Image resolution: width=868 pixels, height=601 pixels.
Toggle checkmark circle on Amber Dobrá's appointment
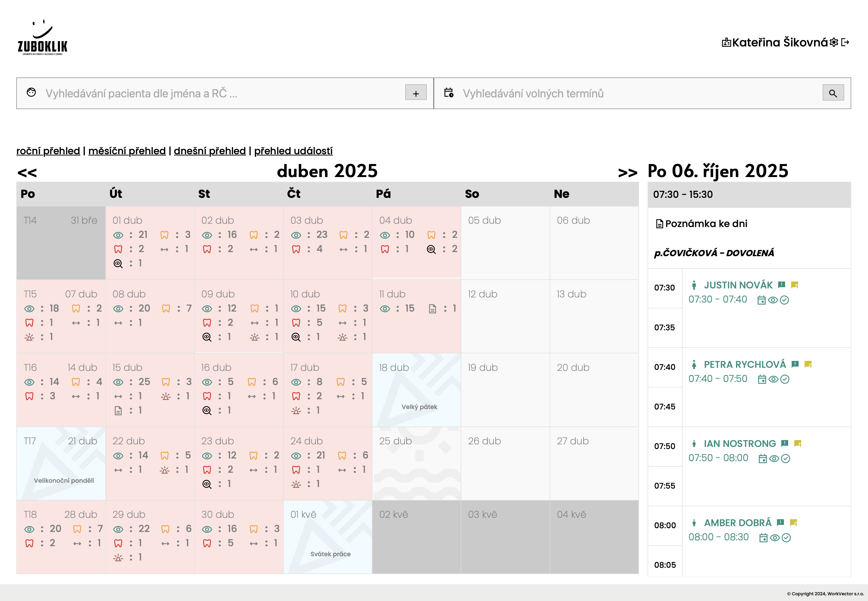(x=786, y=538)
